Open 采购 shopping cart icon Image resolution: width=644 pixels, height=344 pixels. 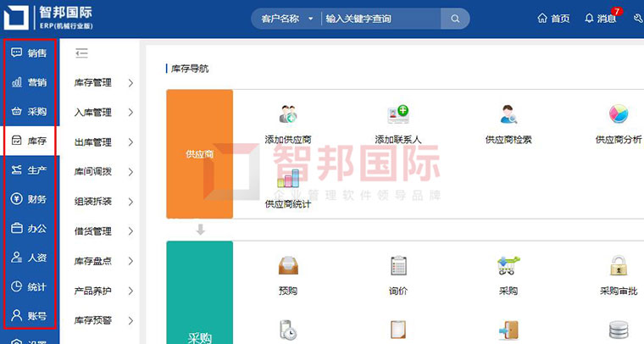pyautogui.click(x=508, y=265)
